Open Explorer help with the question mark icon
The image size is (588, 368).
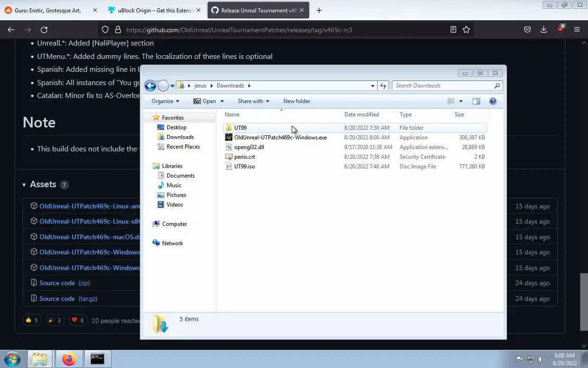pyautogui.click(x=493, y=101)
